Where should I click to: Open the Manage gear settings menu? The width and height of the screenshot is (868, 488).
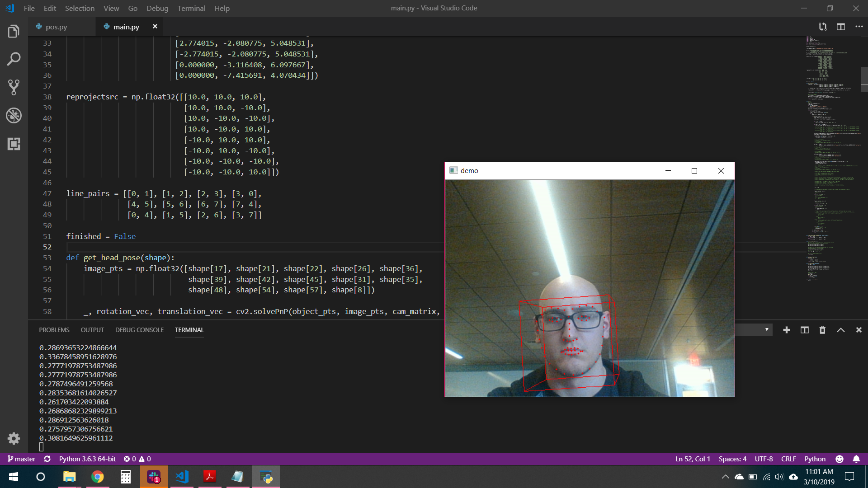coord(14,438)
